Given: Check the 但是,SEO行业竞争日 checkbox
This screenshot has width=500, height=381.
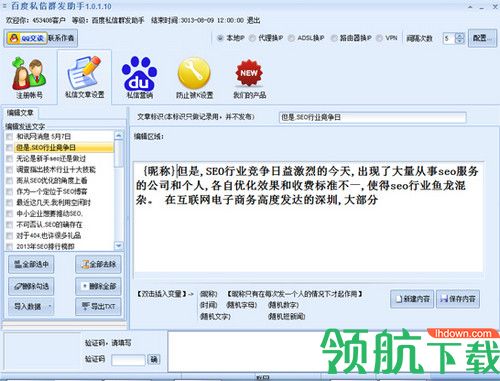Looking at the screenshot, I should coord(10,147).
